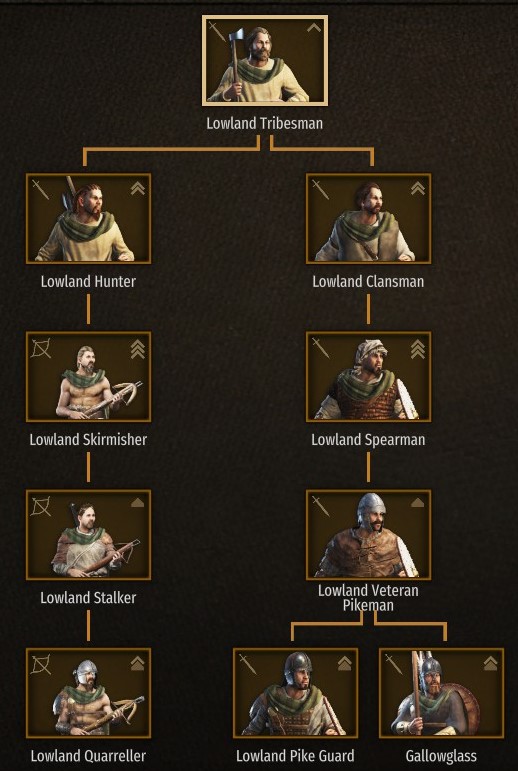Click the Lowland Quarreller name label
518x771 pixels.
point(88,756)
